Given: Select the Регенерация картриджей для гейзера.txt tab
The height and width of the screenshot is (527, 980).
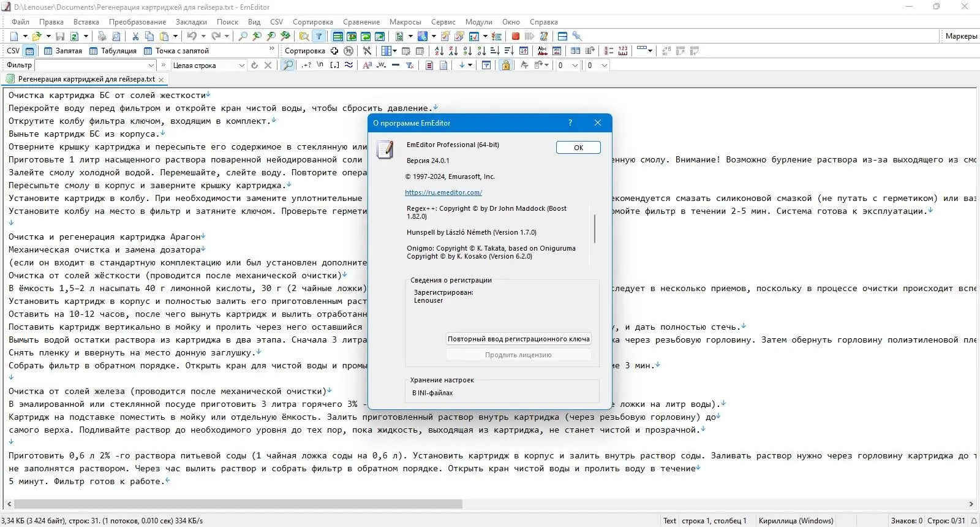Looking at the screenshot, I should [x=86, y=79].
